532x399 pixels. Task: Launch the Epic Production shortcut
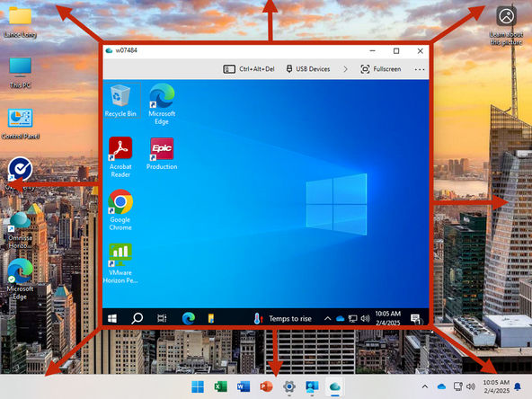(x=162, y=154)
